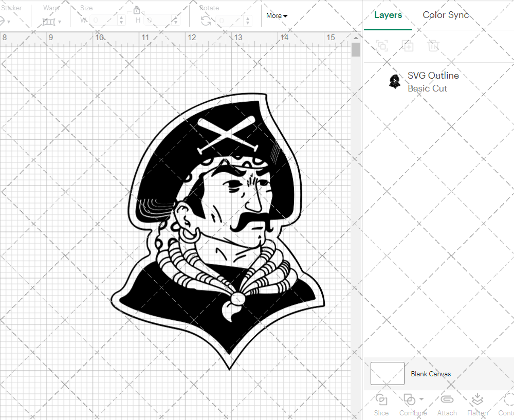
Task: Click the Attach tool icon
Action: [x=447, y=399]
